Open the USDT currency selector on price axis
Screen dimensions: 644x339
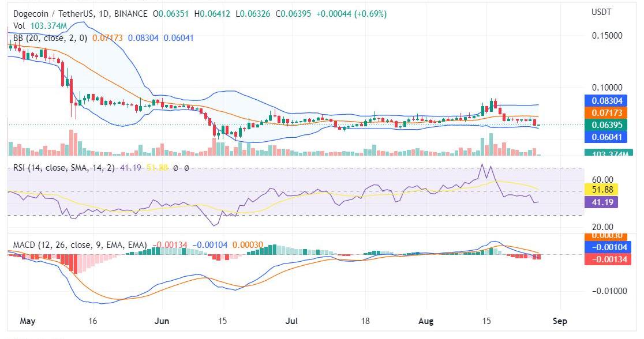coord(601,12)
